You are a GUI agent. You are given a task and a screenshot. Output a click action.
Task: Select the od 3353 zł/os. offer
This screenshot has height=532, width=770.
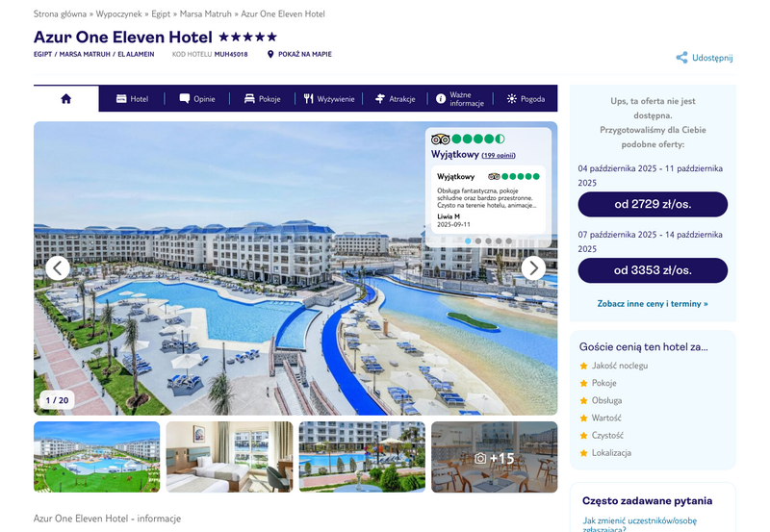click(x=653, y=270)
